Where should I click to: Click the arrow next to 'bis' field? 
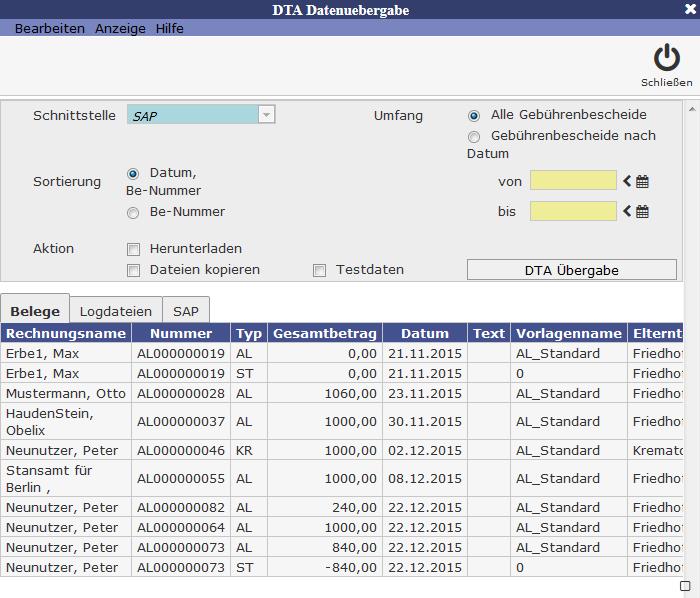627,211
